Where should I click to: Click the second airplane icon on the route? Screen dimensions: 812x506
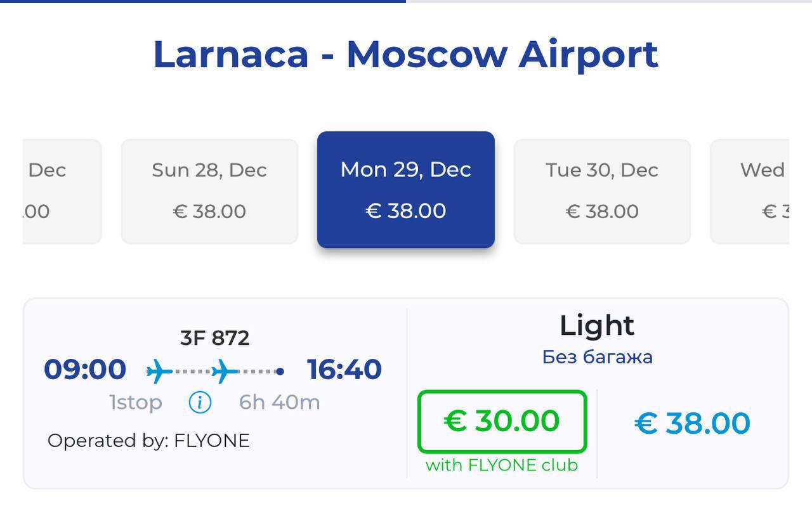coord(225,371)
